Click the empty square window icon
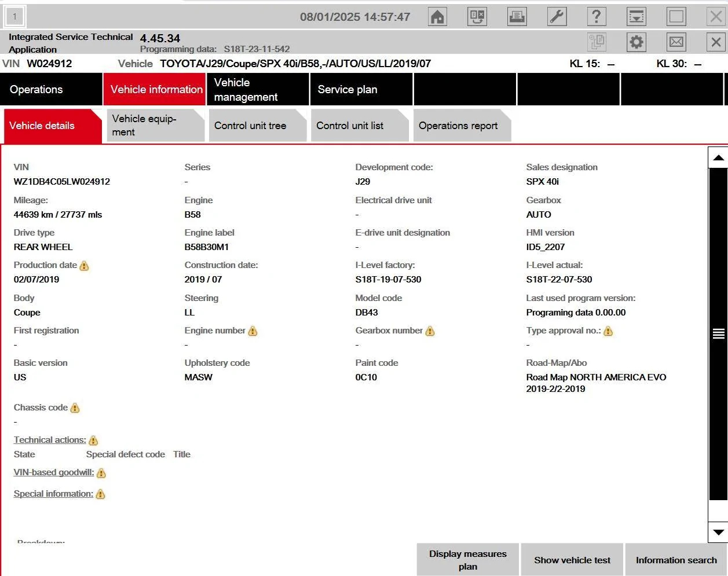This screenshot has height=576, width=728. point(676,16)
